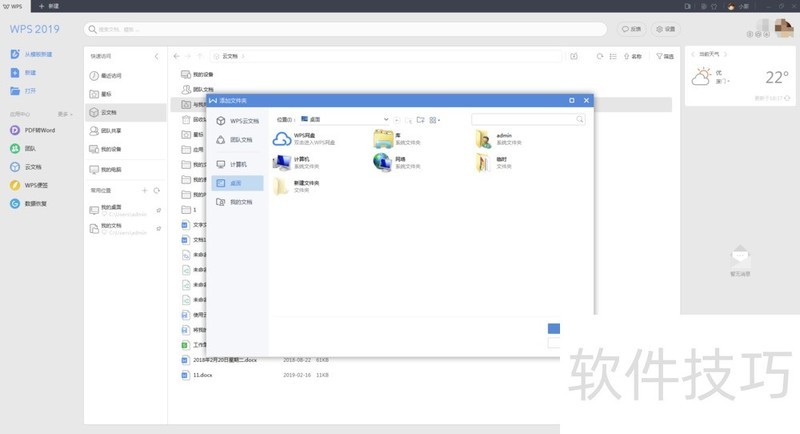Click the 新建 document icon in left sidebar
The image size is (800, 434).
(x=15, y=72)
